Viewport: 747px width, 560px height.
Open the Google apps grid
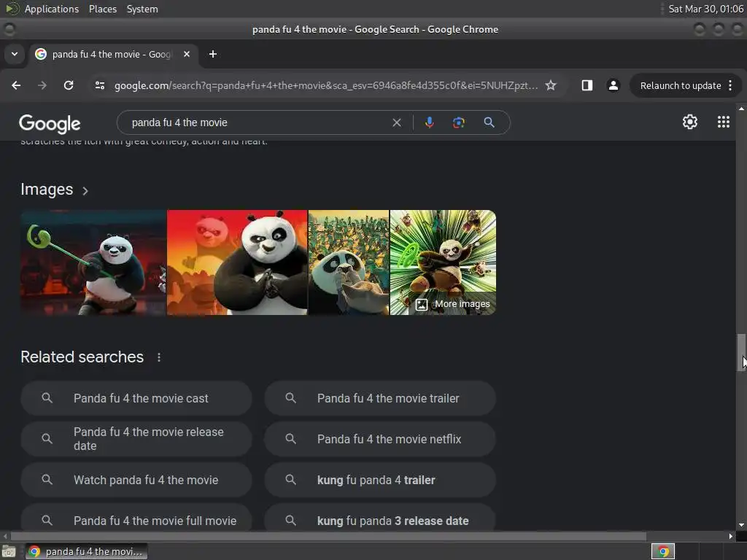pos(723,122)
